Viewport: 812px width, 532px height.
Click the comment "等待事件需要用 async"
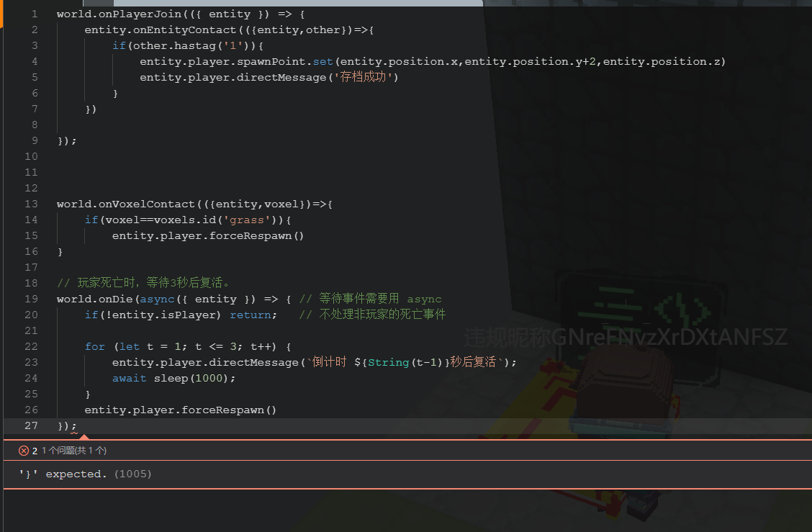[x=380, y=299]
